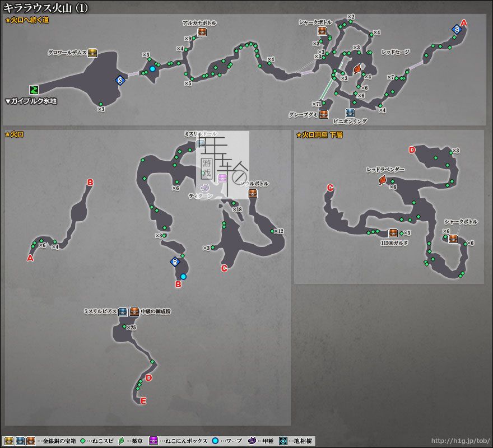Select the red herb icon near レッドセージ
Viewport: 493px width, 448px height.
[x=357, y=69]
